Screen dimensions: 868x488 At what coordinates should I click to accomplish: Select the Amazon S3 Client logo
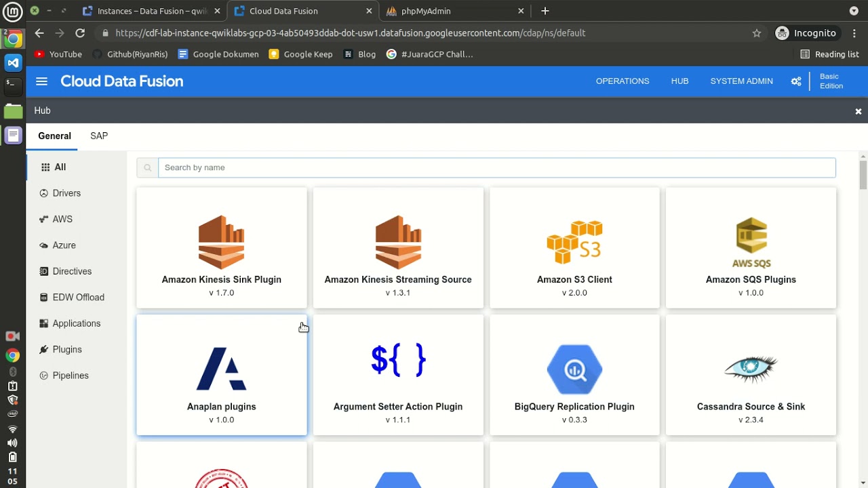click(x=574, y=242)
